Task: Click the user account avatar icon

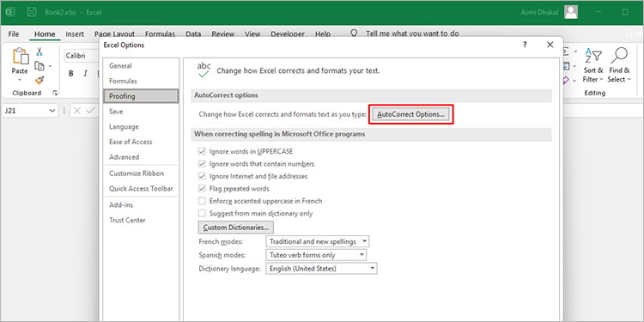Action: (x=571, y=12)
